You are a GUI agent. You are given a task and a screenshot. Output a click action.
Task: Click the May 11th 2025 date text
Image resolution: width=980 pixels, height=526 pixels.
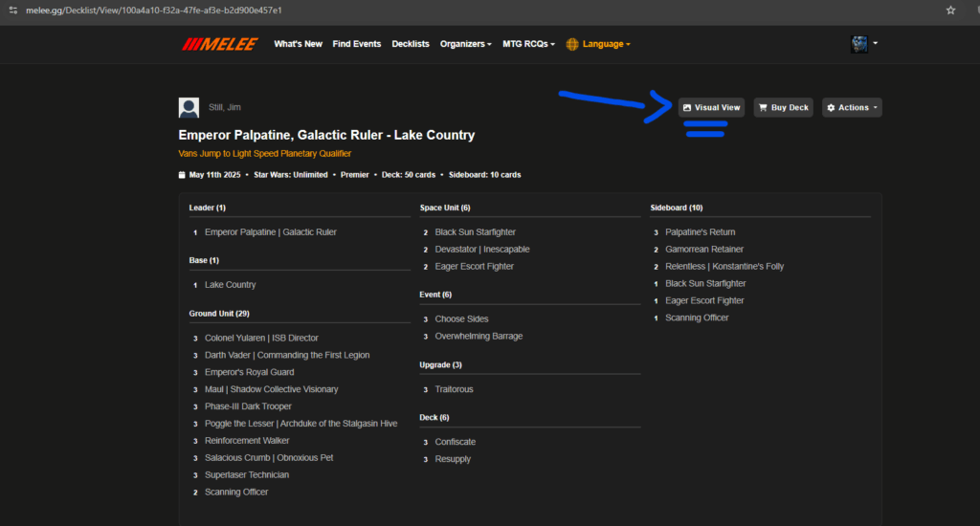[x=214, y=175]
